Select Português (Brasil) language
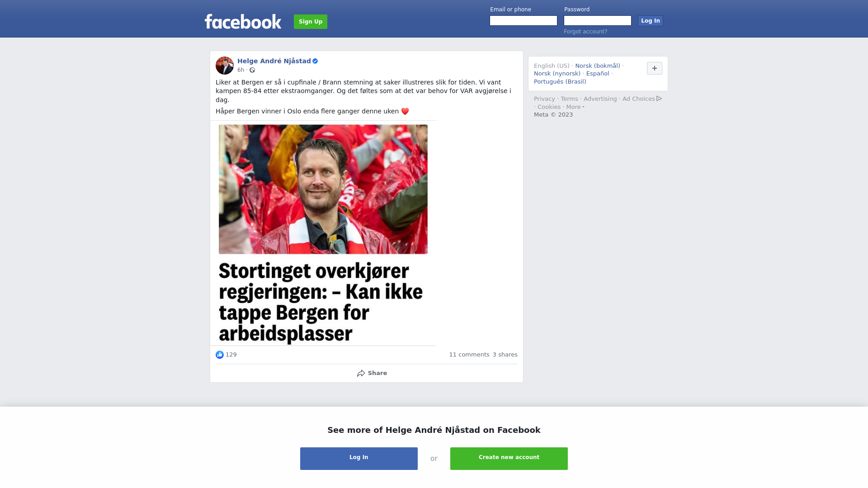Viewport: 868px width, 488px height. (560, 82)
